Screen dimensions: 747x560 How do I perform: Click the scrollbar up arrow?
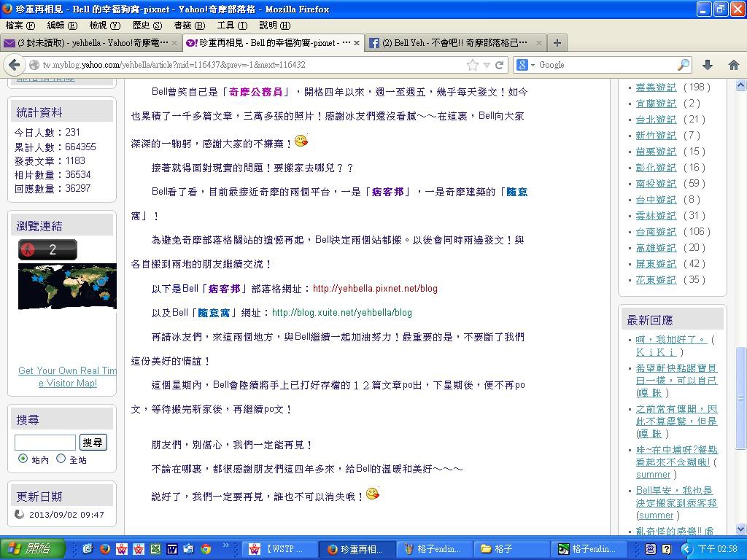pos(740,85)
